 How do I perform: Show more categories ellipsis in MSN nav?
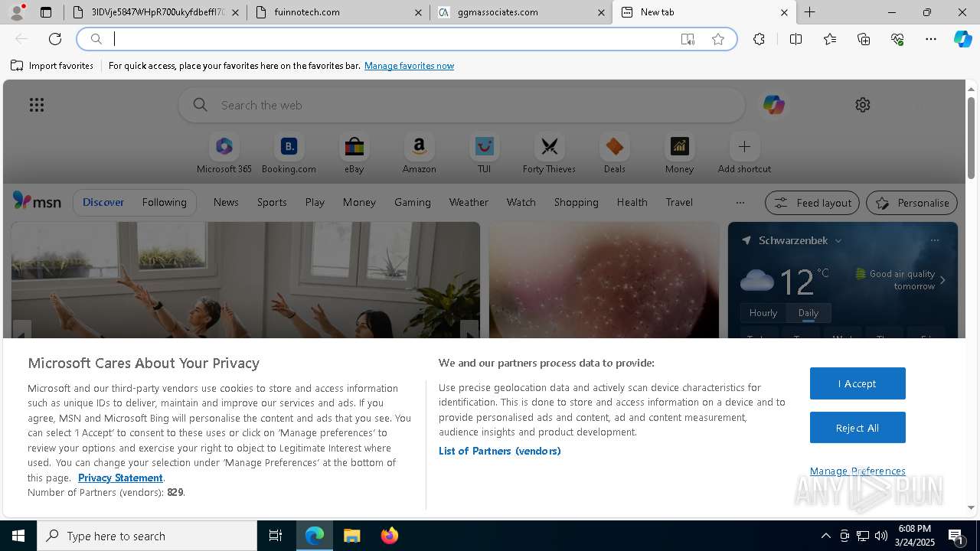(740, 203)
